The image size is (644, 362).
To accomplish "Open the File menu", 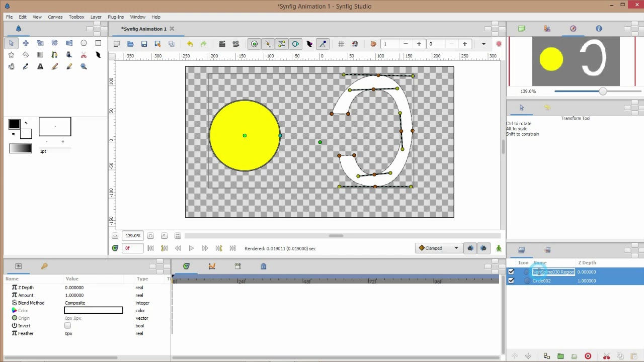I will pyautogui.click(x=9, y=17).
